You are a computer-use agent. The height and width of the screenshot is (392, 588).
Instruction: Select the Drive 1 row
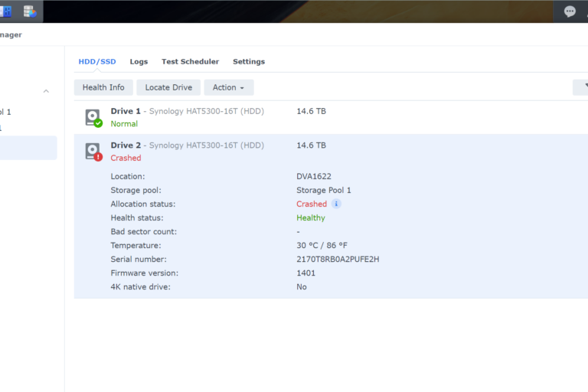(x=329, y=117)
